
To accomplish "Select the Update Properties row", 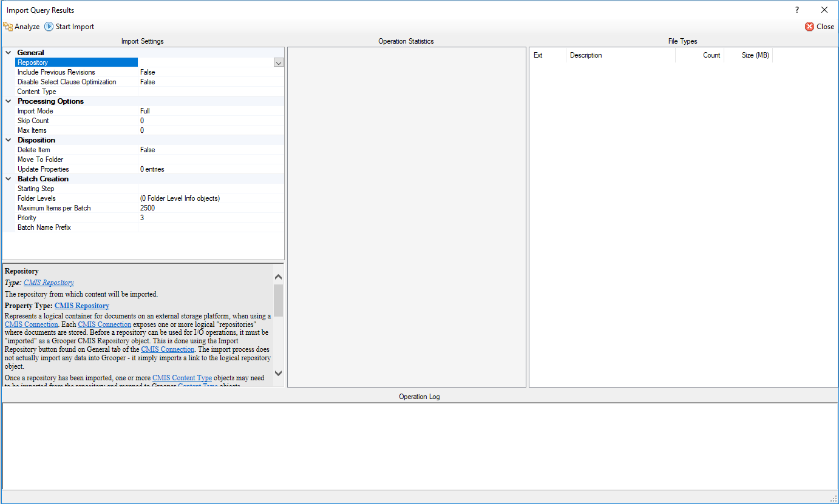I will tap(149, 169).
